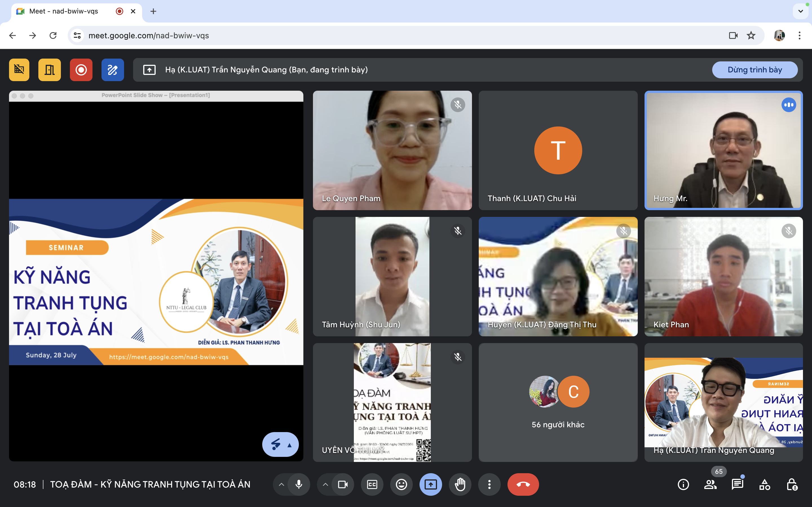Viewport: 812px width, 507px height.
Task: Click the red record extension icon
Action: (x=81, y=70)
